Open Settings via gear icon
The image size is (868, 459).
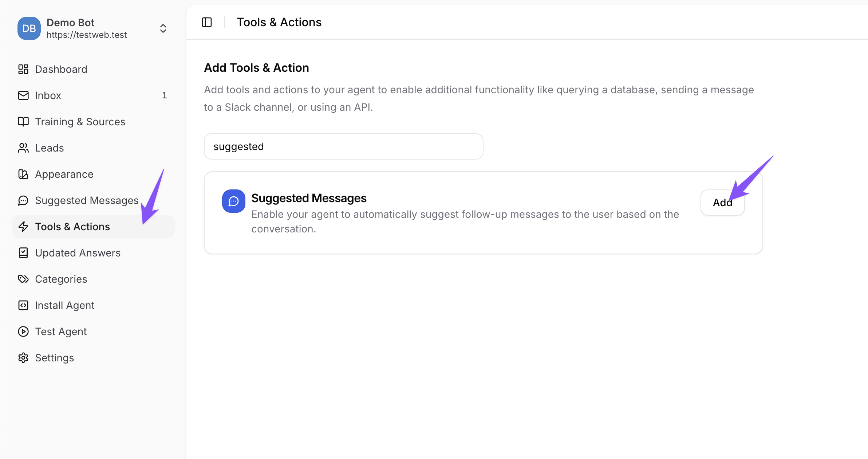coord(23,358)
